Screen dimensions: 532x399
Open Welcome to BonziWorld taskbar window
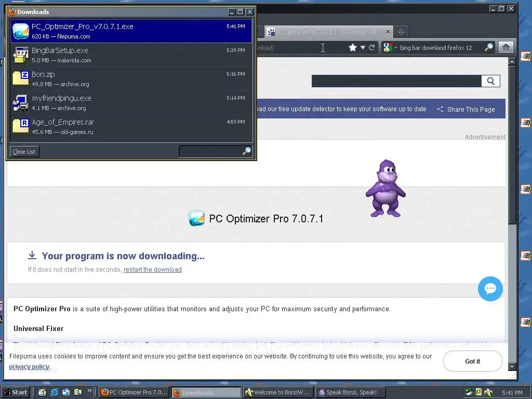[278, 392]
